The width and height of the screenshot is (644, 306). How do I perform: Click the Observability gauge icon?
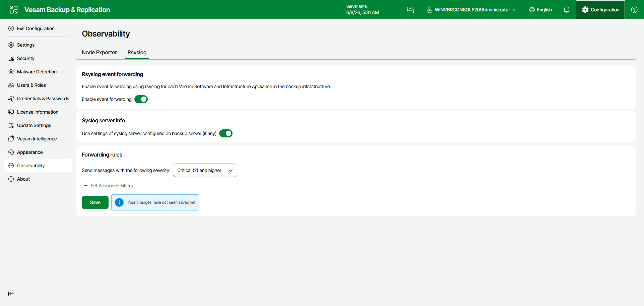point(11,166)
